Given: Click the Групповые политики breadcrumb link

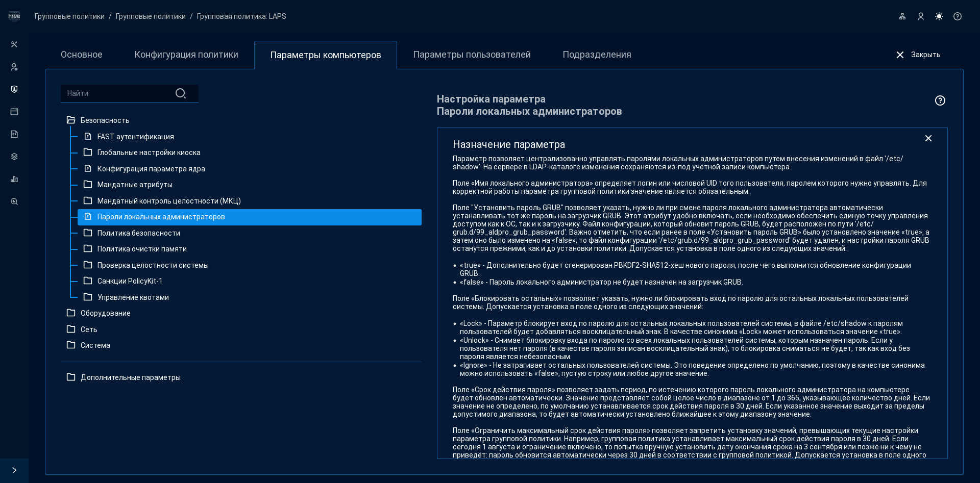Looking at the screenshot, I should pos(69,16).
